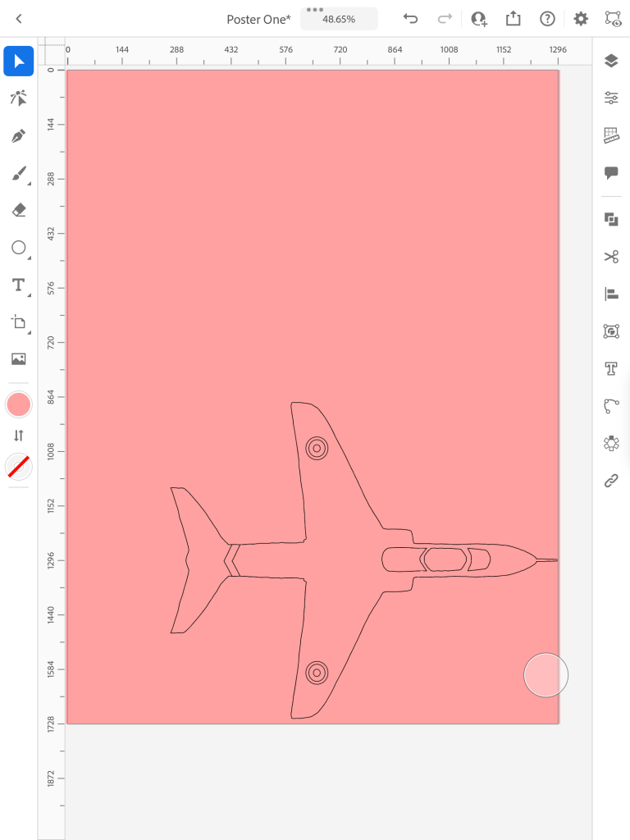The width and height of the screenshot is (630, 840).
Task: Select the Pen tool
Action: click(x=18, y=135)
